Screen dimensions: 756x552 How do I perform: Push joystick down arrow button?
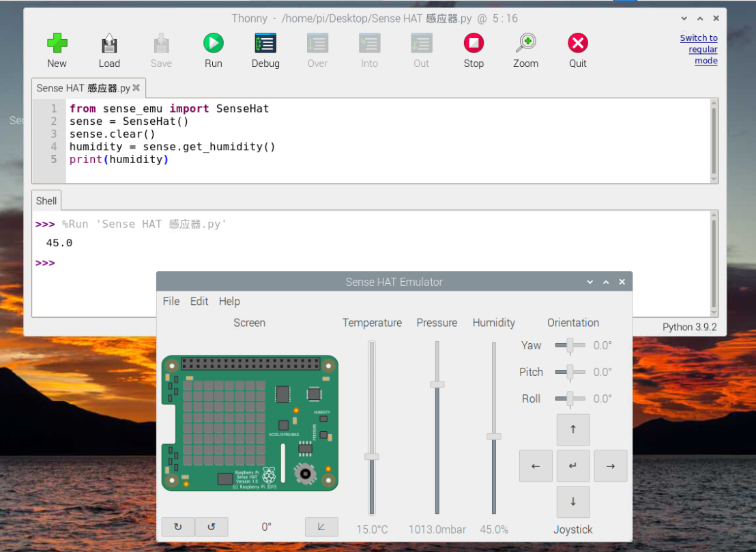click(x=572, y=502)
